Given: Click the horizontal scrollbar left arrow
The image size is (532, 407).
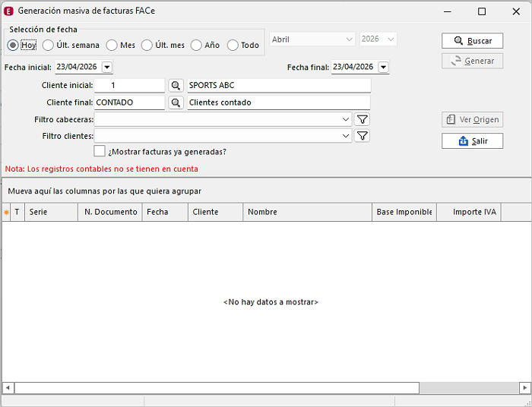Looking at the screenshot, I should tap(8, 388).
